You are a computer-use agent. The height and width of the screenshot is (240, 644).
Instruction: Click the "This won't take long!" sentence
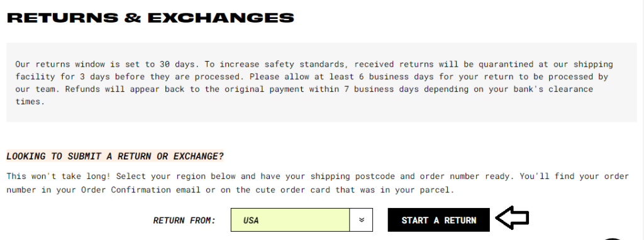pyautogui.click(x=59, y=177)
